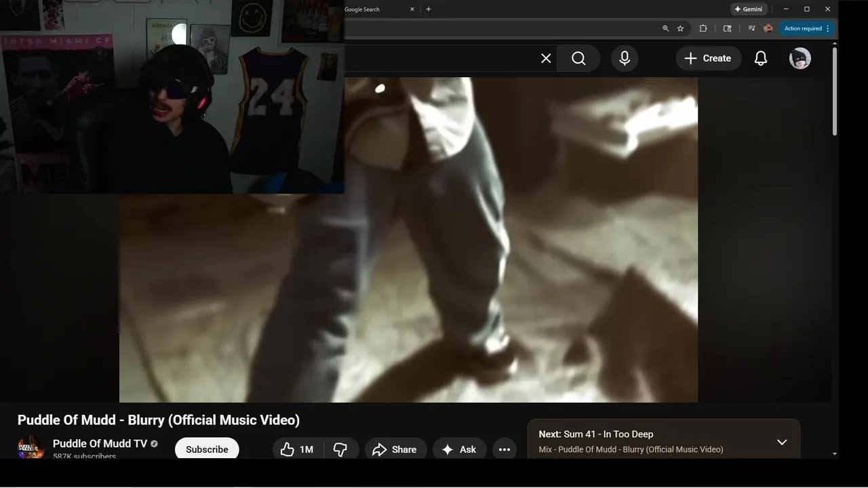Click the Puddle Of Mudd channel avatar

point(31,447)
